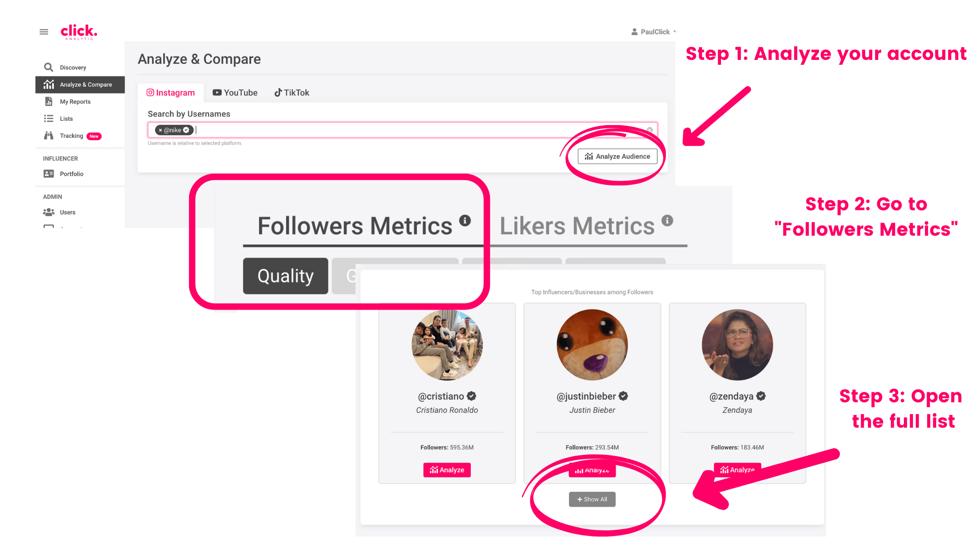Viewport: 980px width, 551px height.
Task: Select the YouTube tab
Action: click(235, 92)
